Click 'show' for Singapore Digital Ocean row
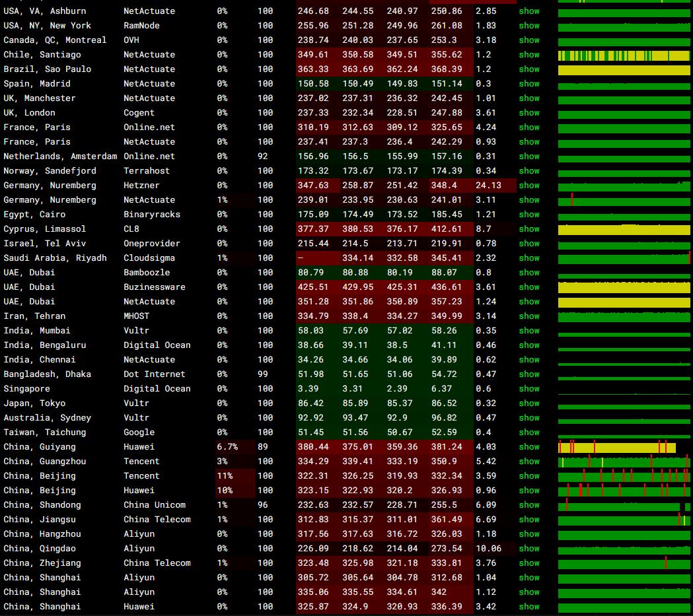 tap(529, 389)
